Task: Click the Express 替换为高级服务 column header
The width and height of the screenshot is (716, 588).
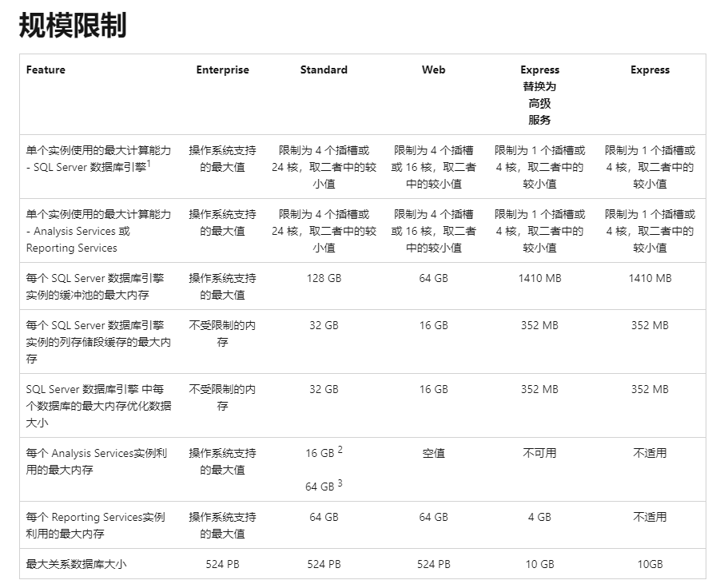Action: click(x=539, y=94)
